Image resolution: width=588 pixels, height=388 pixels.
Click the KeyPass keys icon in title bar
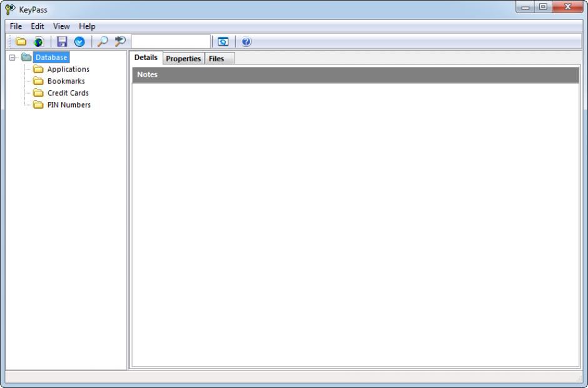point(10,9)
